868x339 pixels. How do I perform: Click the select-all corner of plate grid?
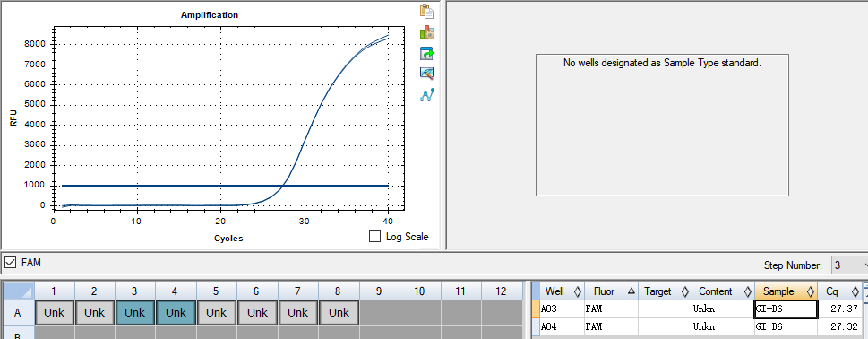(18, 291)
